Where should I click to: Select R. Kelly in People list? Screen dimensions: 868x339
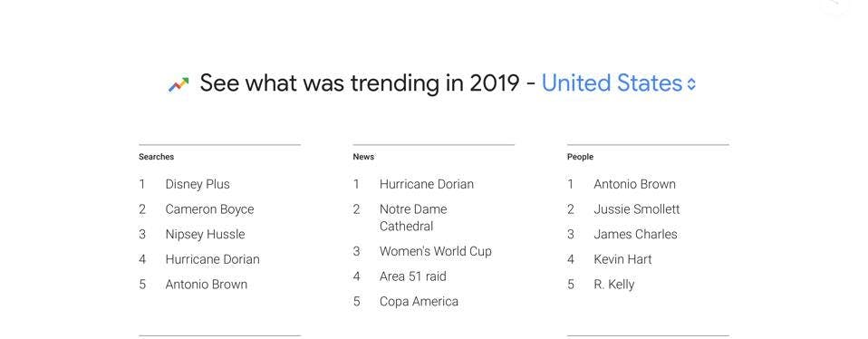613,285
